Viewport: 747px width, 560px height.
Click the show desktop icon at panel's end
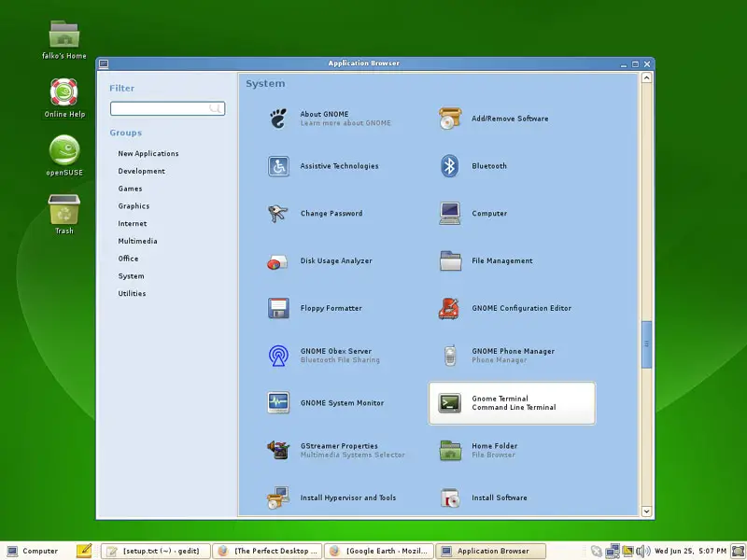739,551
